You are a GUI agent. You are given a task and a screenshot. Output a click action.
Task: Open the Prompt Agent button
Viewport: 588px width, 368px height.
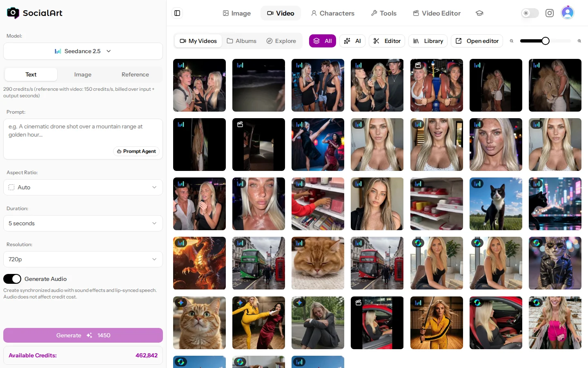point(136,151)
